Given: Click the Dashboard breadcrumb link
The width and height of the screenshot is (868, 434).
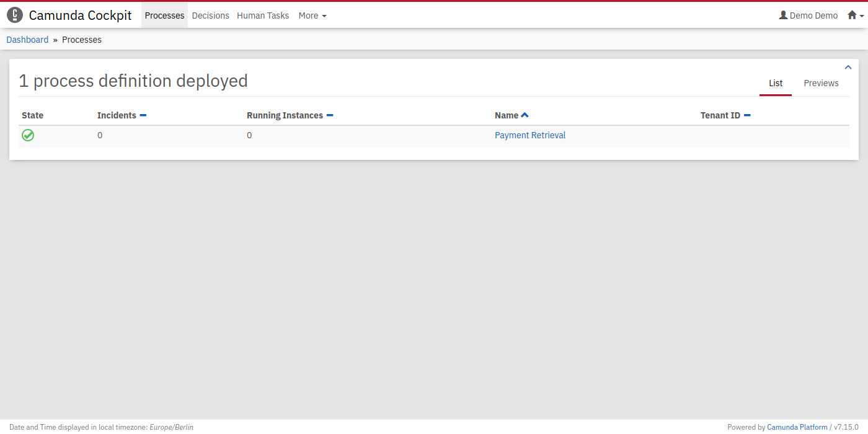Looking at the screenshot, I should point(27,40).
